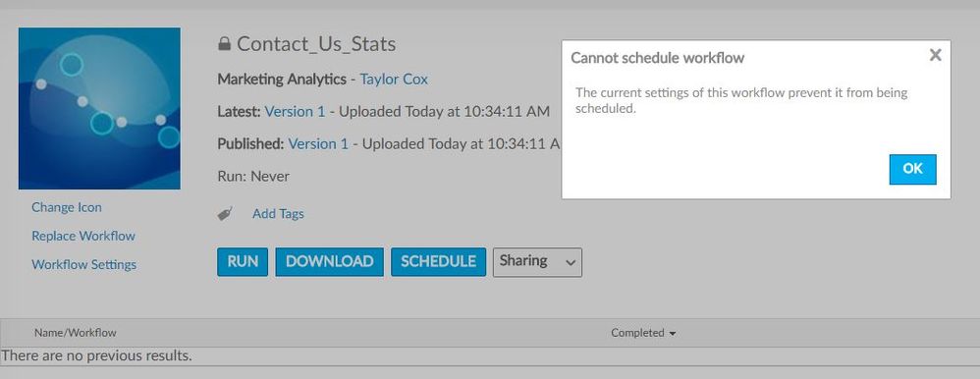This screenshot has width=980, height=379.
Task: Select the Change Icon link
Action: click(x=66, y=207)
